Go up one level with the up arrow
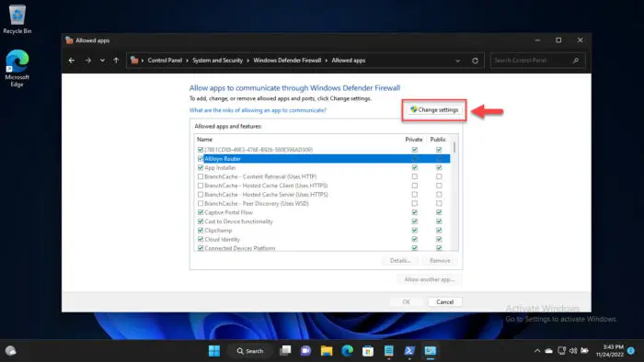The height and width of the screenshot is (362, 644). point(116,61)
